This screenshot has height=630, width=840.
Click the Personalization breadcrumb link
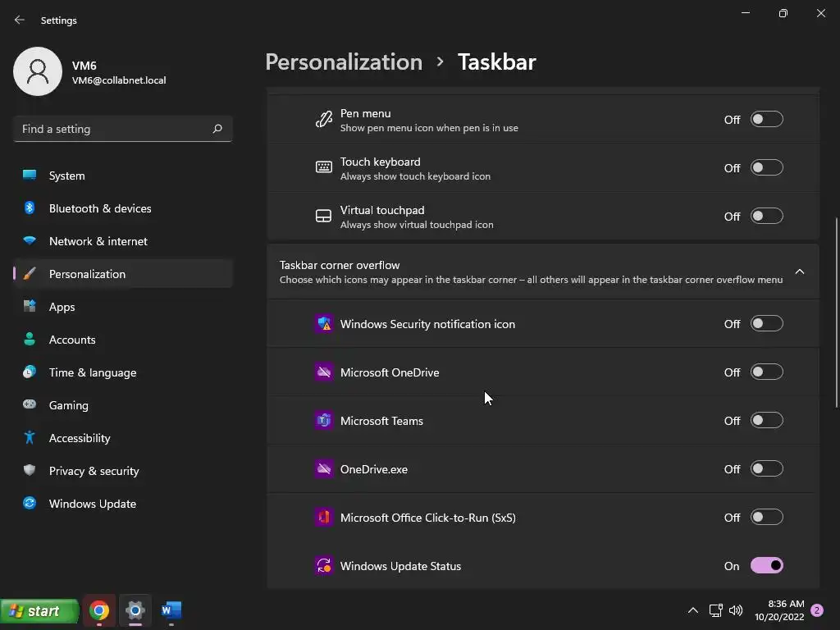tap(344, 62)
